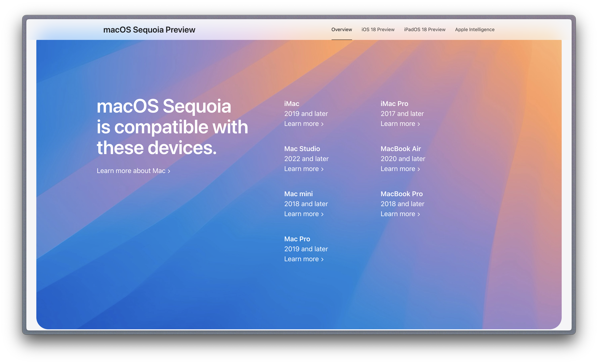This screenshot has width=598, height=364.
Task: Click the chevron beside Mac Pro Learn more
Action: (322, 260)
